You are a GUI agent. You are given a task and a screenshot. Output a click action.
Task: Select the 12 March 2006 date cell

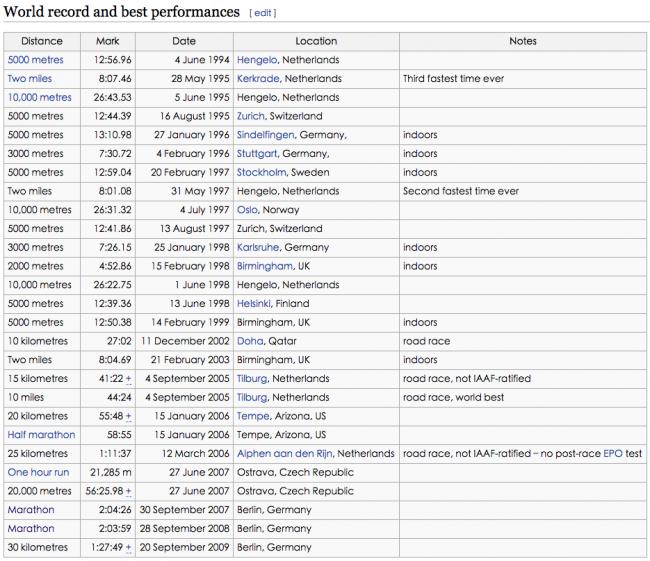[x=184, y=454]
